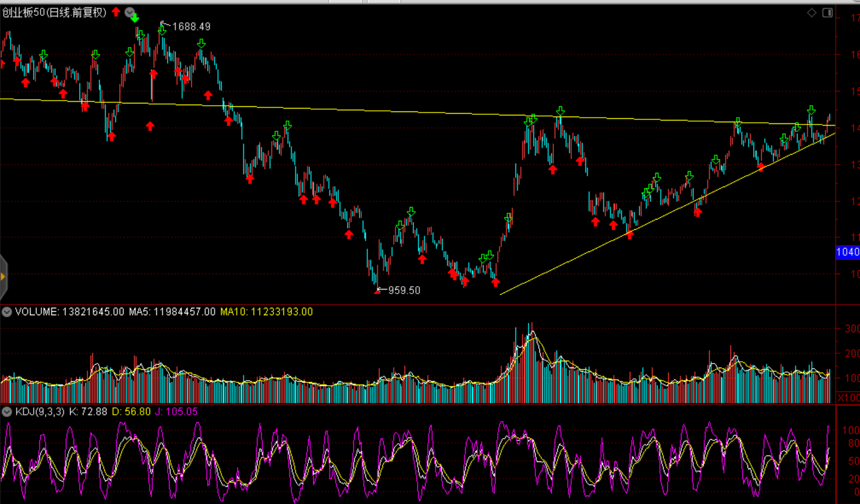Click the MA5 volume value label
This screenshot has height=504, width=860.
[172, 312]
